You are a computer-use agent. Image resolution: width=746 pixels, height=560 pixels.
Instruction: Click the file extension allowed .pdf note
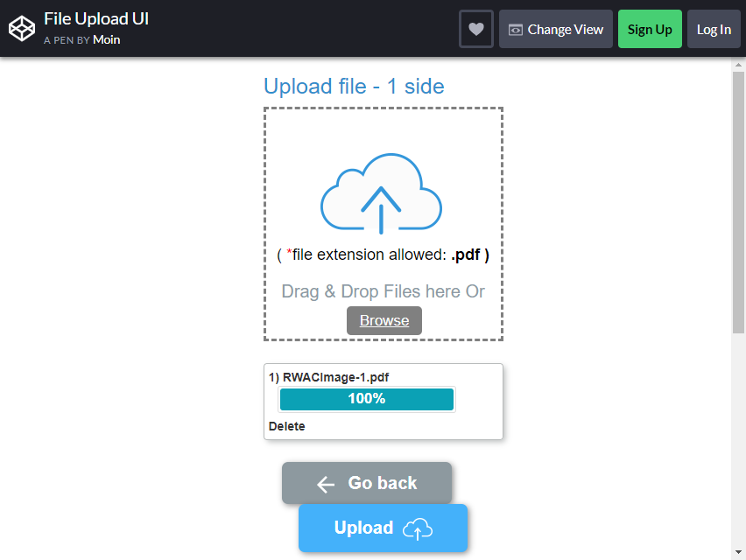pyautogui.click(x=383, y=255)
